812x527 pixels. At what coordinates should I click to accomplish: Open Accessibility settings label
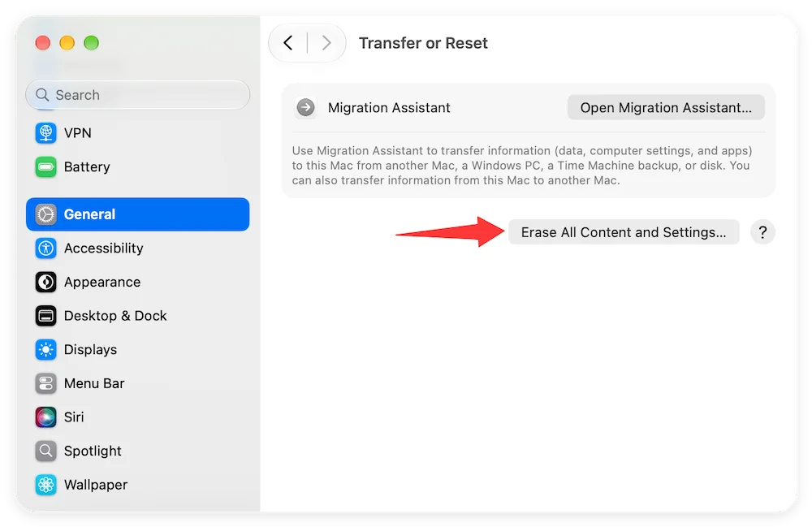tap(104, 248)
